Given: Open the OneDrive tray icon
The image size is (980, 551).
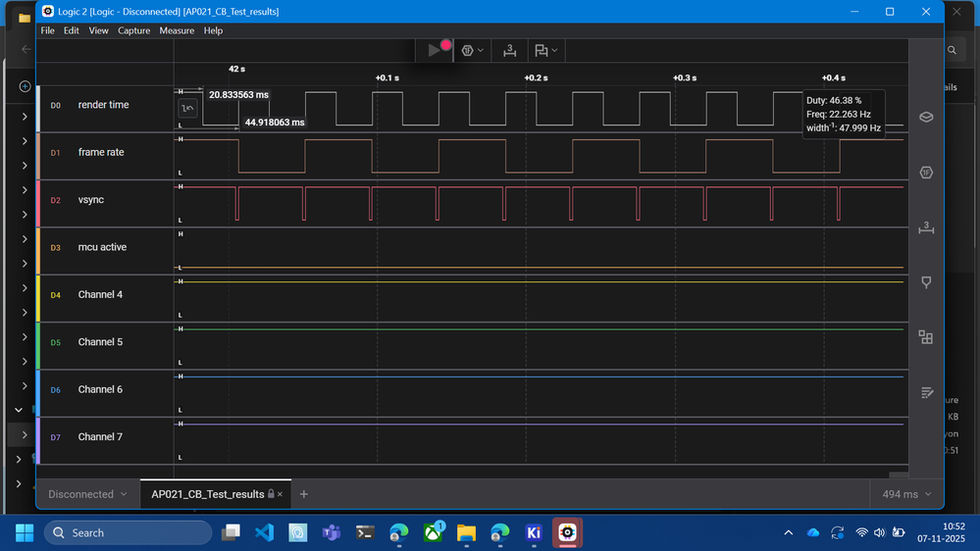Looking at the screenshot, I should (813, 533).
